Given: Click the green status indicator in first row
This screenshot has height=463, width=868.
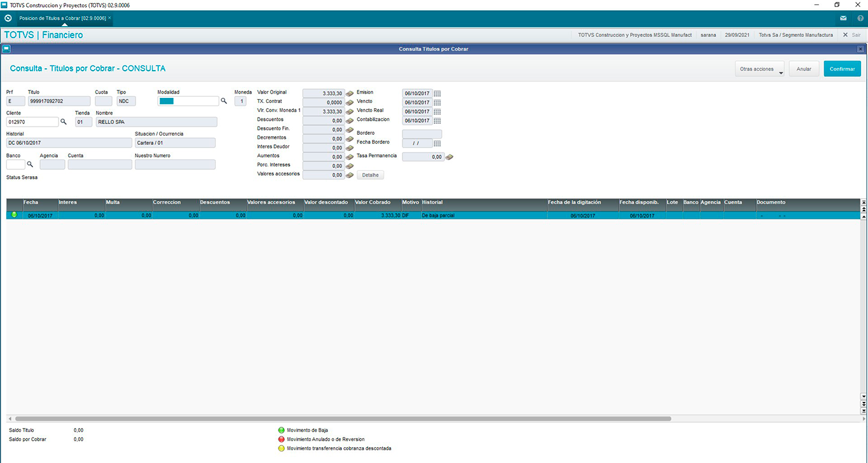Looking at the screenshot, I should pyautogui.click(x=14, y=215).
